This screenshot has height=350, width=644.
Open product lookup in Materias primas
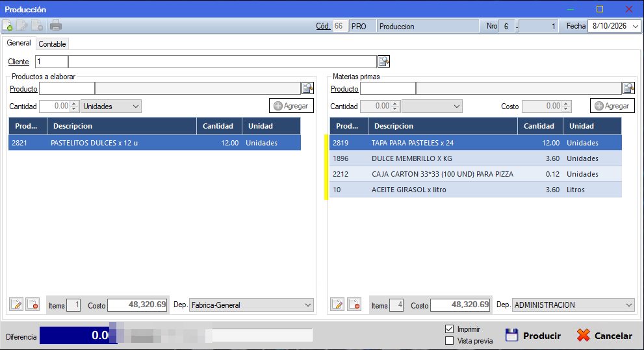point(629,88)
